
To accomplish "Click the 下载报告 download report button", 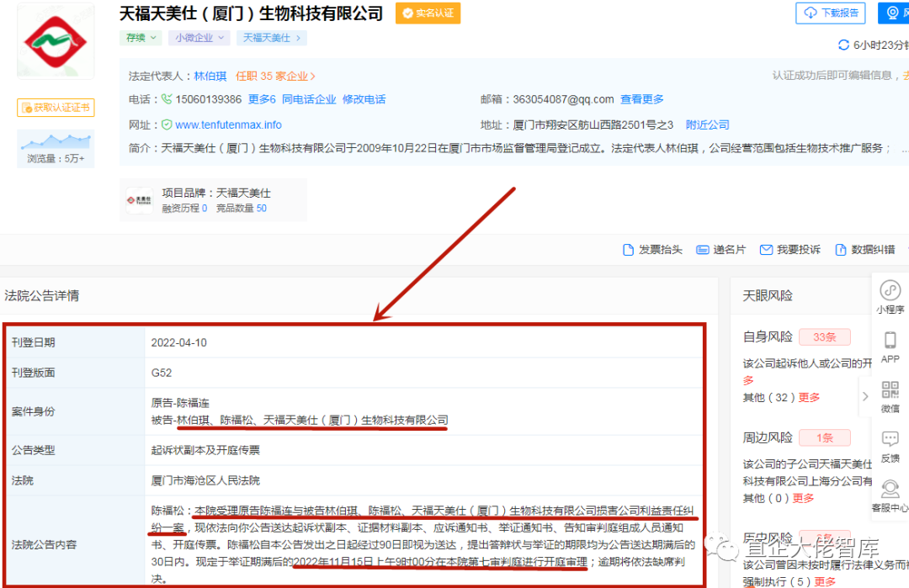I will 830,13.
